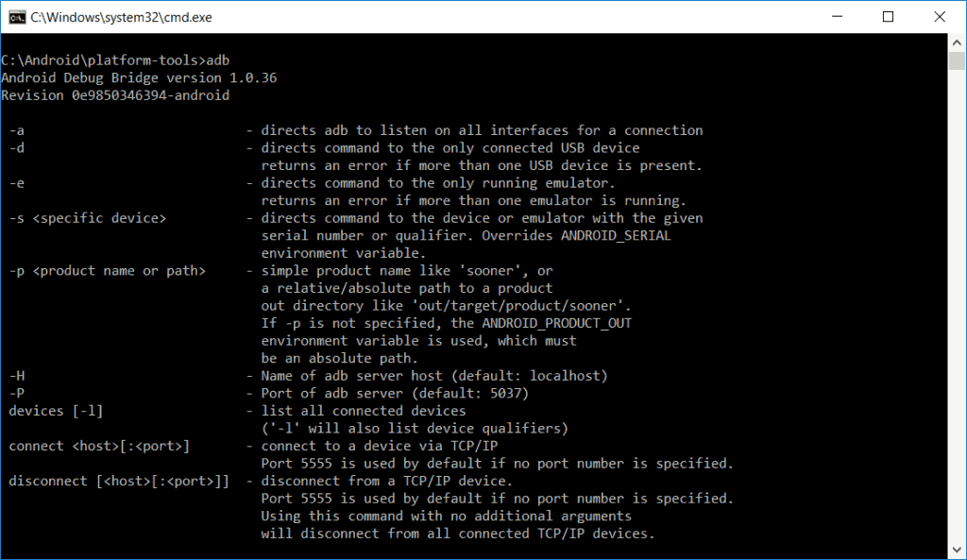Click the Revision 0e9850346394-android line
The height and width of the screenshot is (560, 967).
pos(115,94)
